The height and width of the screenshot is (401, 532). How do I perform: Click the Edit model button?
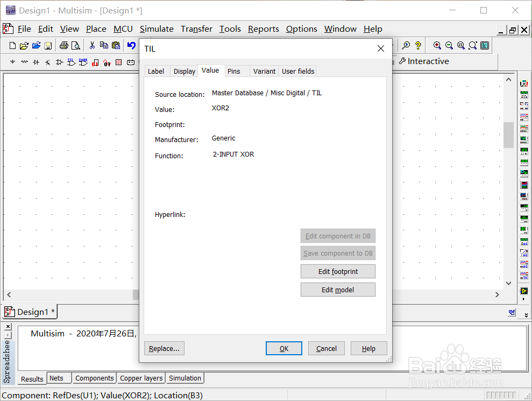pos(338,290)
